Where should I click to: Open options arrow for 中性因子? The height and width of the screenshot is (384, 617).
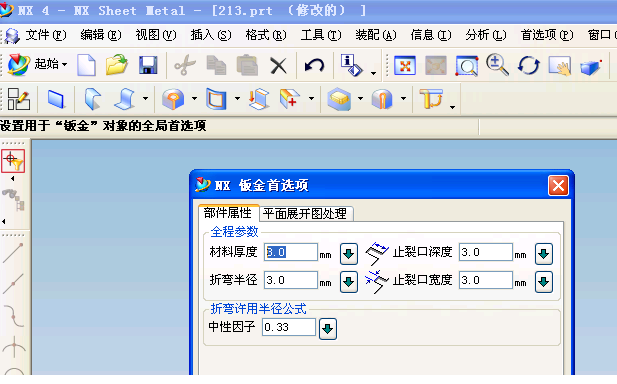click(x=328, y=329)
